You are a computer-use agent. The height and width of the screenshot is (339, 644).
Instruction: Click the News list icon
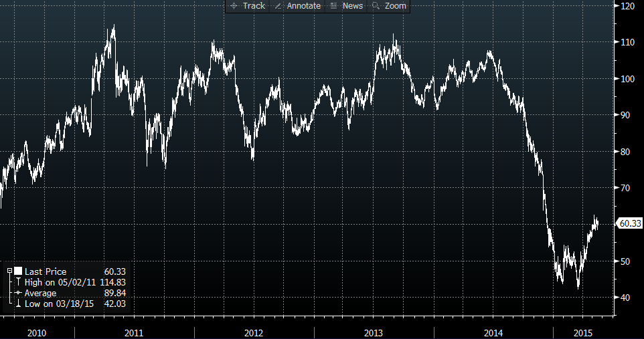point(333,6)
